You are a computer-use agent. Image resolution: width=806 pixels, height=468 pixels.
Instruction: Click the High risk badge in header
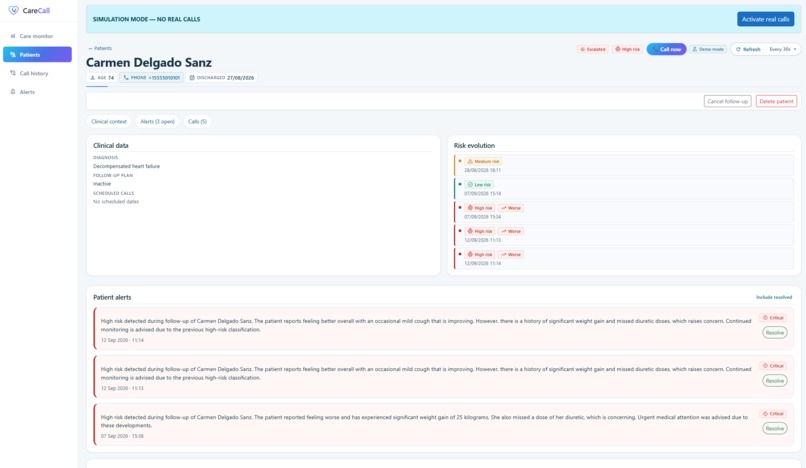[627, 49]
